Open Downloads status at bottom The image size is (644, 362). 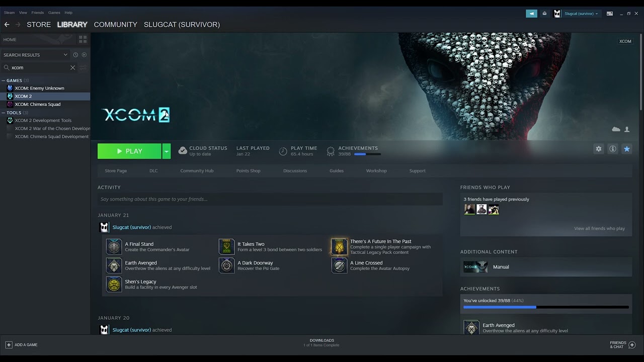coord(321,342)
